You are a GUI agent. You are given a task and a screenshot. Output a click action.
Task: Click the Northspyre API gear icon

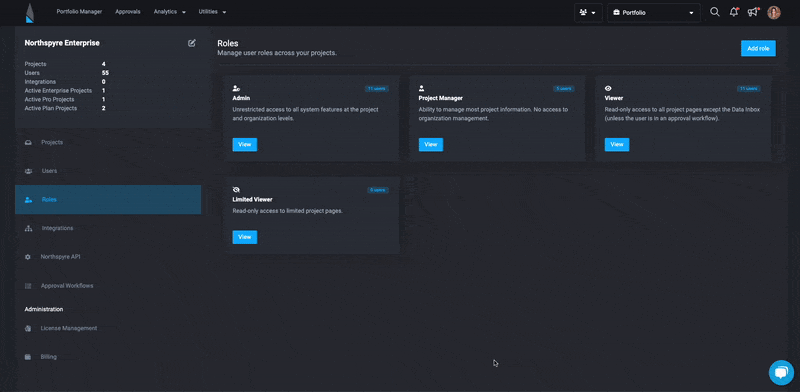[28, 257]
